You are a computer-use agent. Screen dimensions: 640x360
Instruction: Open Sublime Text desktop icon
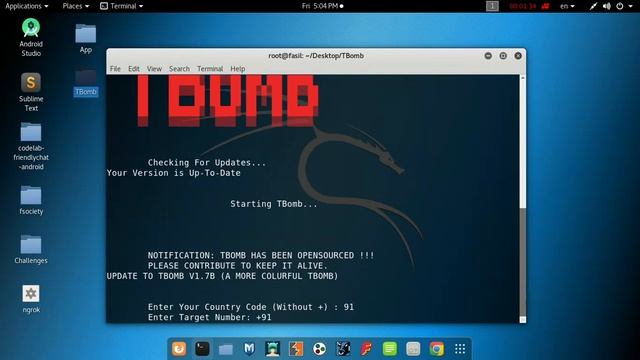pyautogui.click(x=31, y=92)
